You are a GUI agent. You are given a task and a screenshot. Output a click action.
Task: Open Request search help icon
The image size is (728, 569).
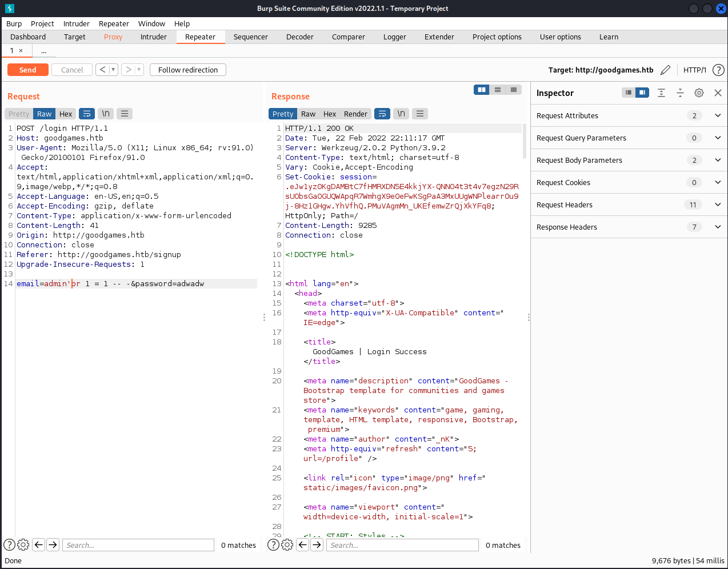[9, 545]
